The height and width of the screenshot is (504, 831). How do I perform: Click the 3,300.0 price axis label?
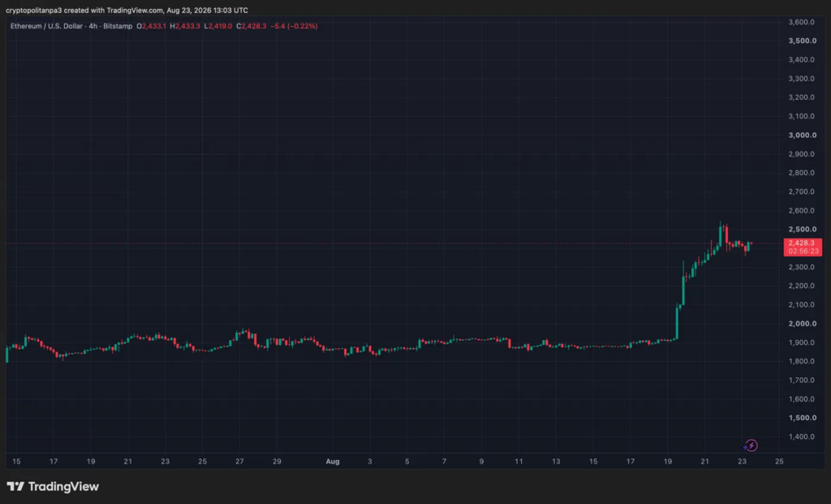point(801,79)
